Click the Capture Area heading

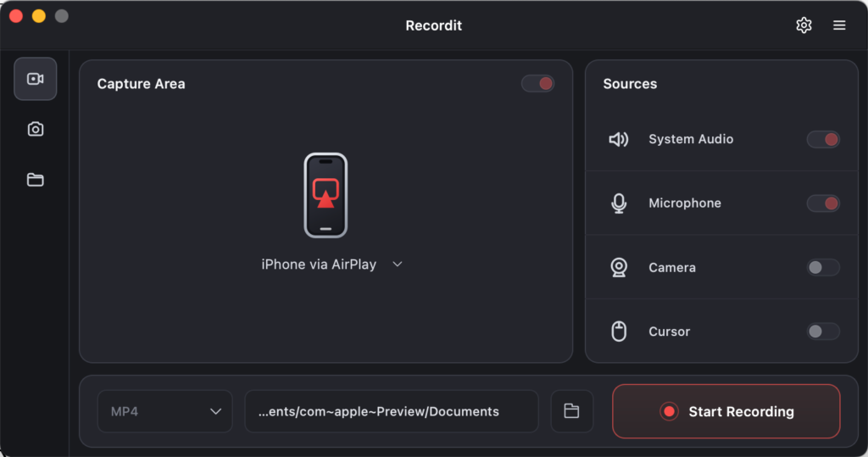[142, 84]
